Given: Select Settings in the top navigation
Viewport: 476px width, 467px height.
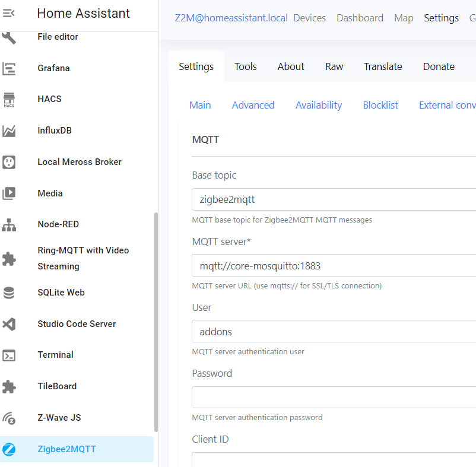Looking at the screenshot, I should click(441, 18).
